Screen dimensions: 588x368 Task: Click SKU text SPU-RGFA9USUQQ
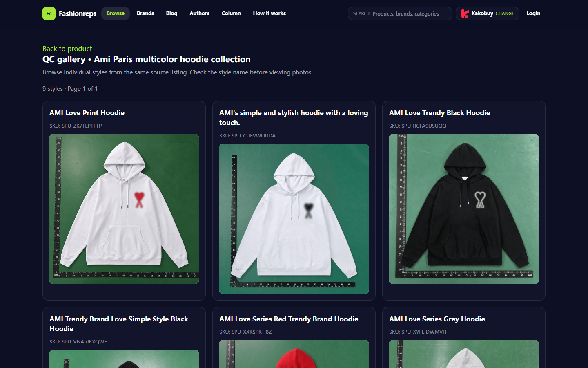tap(418, 126)
